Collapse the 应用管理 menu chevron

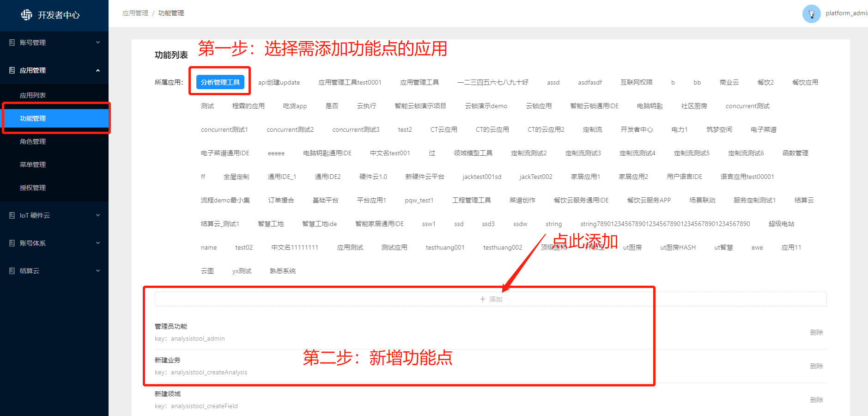click(x=98, y=70)
